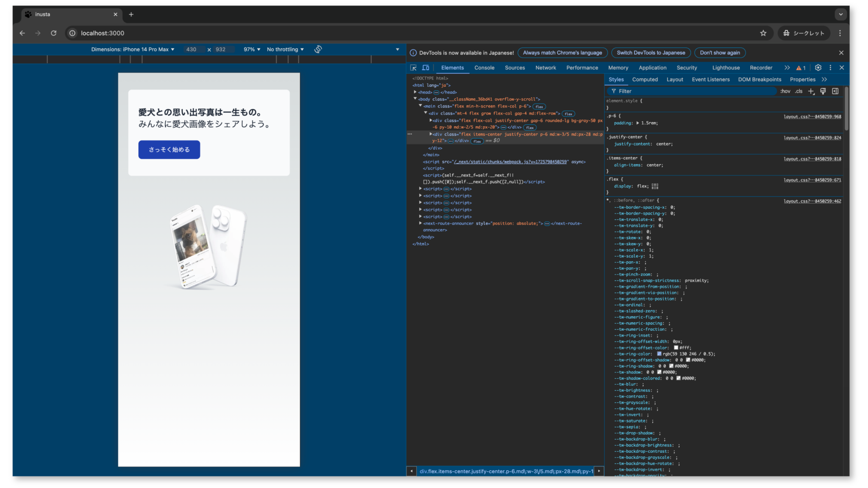The image size is (868, 488).
Task: Open the Chrome three-dot menu
Action: (x=840, y=33)
